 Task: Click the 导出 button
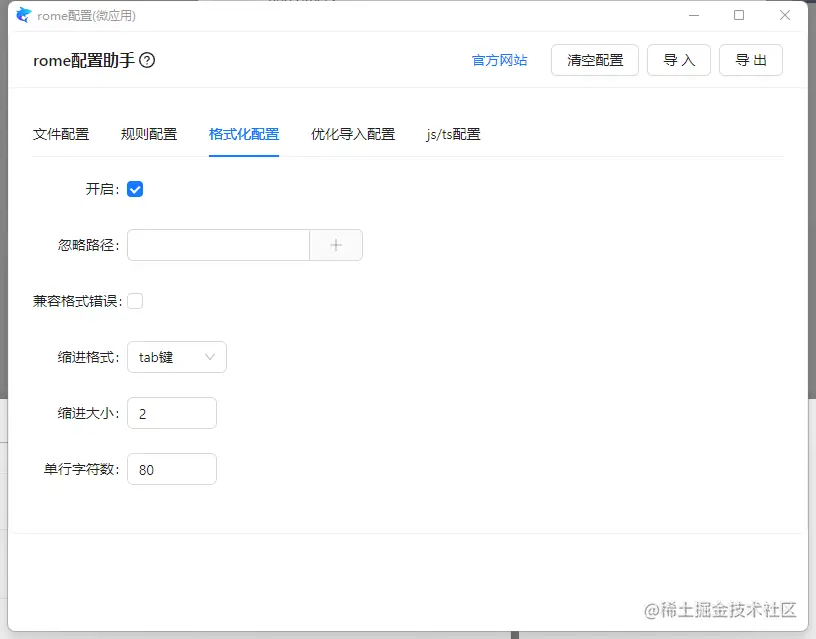pos(750,60)
